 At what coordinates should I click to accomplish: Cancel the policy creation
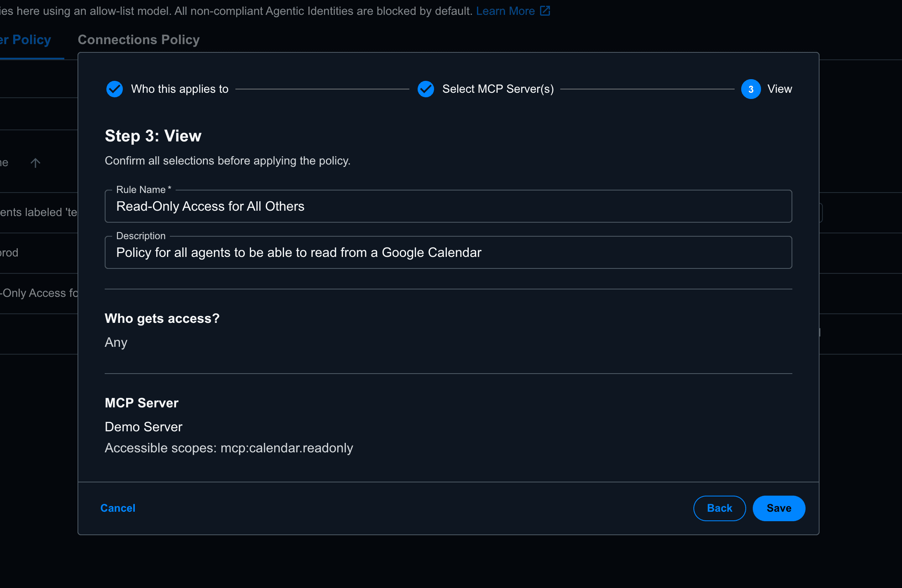[x=117, y=508]
